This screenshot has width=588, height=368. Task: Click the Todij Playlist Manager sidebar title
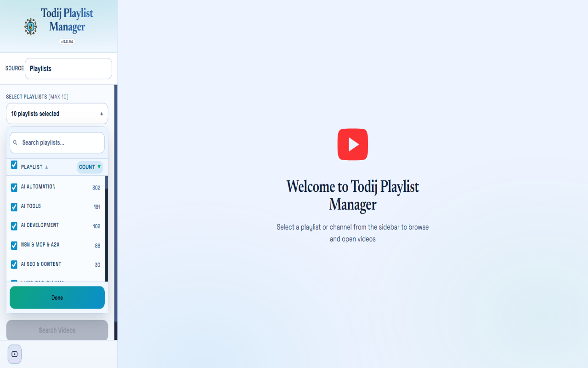point(67,20)
